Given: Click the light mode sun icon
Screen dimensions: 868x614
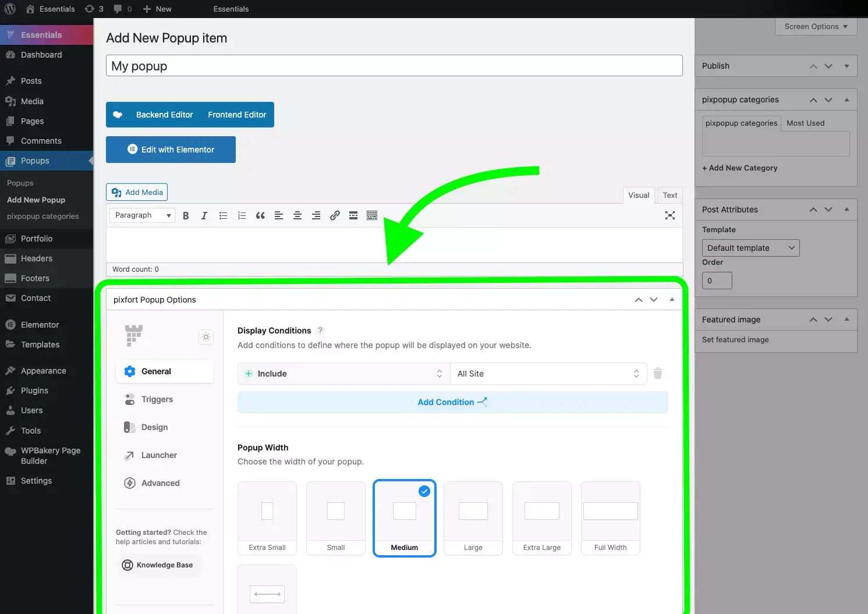Looking at the screenshot, I should coord(206,337).
